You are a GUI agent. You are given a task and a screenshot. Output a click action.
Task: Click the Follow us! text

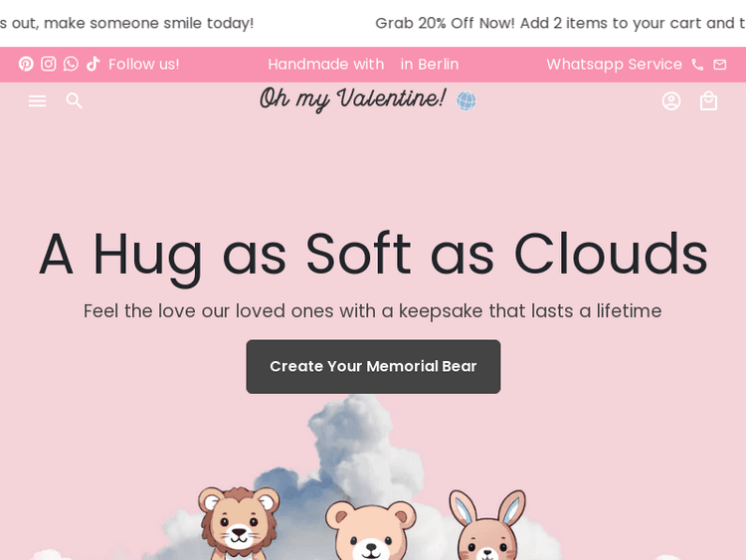point(144,64)
